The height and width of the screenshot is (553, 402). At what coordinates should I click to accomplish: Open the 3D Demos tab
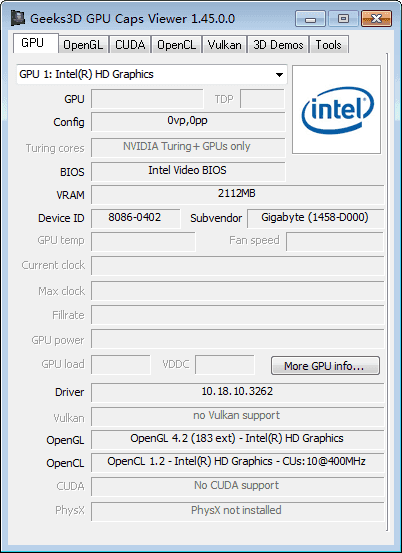278,45
